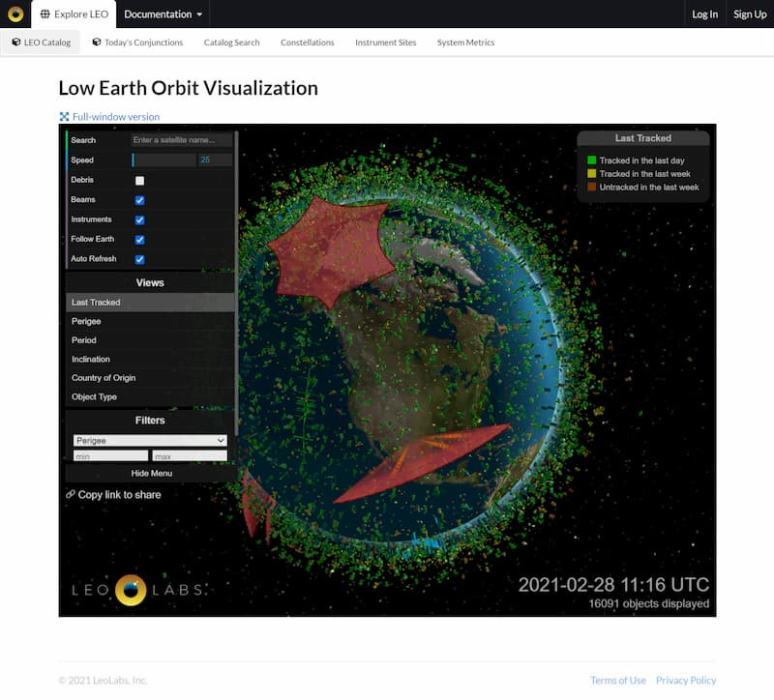Viewport: 774px width, 700px height.
Task: Select the Last Tracked view
Action: pyautogui.click(x=150, y=302)
